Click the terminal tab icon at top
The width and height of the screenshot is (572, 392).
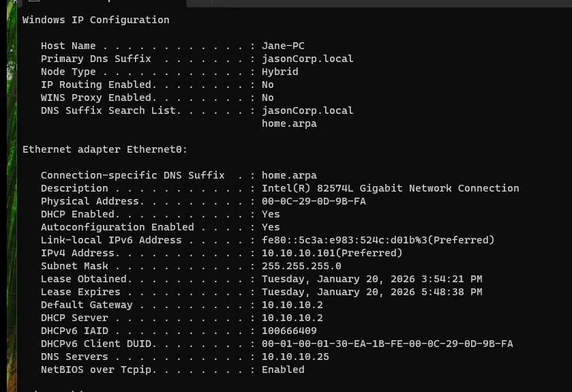[33, 2]
